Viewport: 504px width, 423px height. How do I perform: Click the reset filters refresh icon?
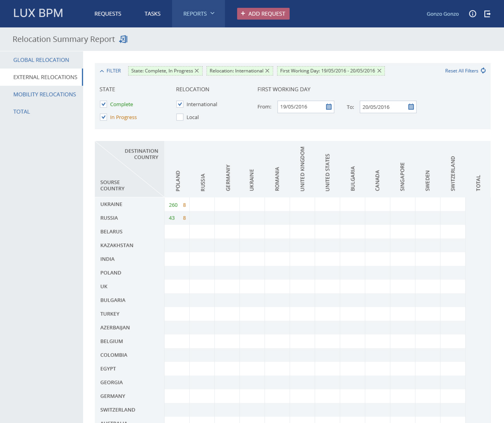point(483,70)
